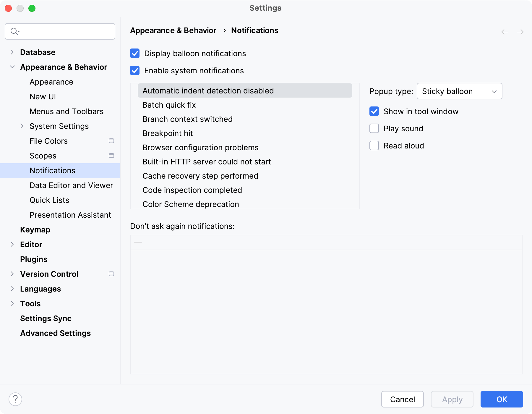
Task: Expand the Editor section
Action: [12, 244]
